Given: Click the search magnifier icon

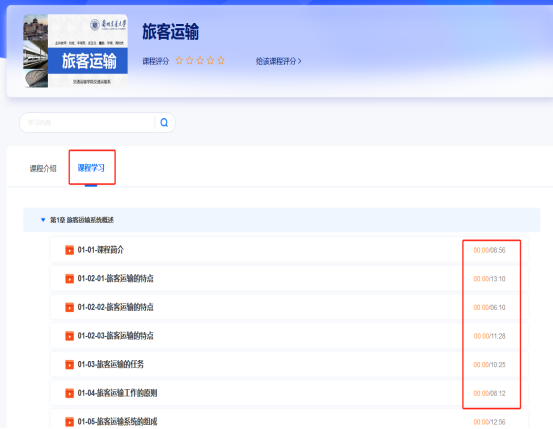Looking at the screenshot, I should tap(164, 122).
